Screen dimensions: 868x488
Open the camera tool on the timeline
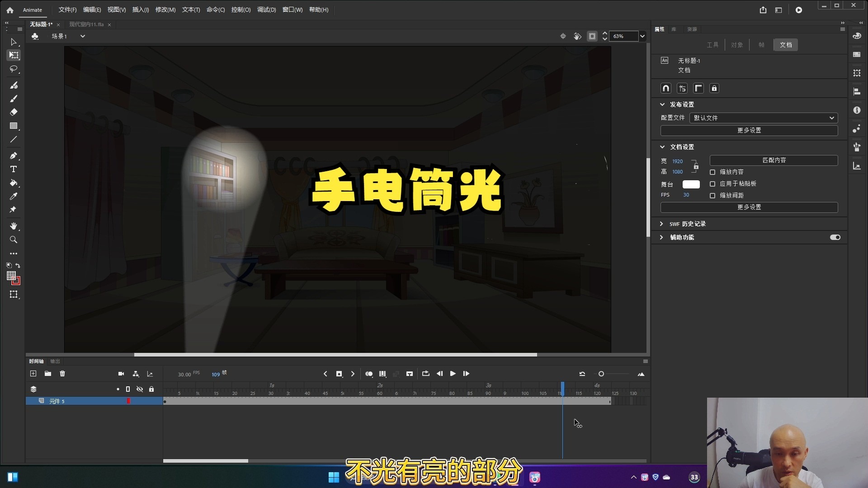[121, 374]
